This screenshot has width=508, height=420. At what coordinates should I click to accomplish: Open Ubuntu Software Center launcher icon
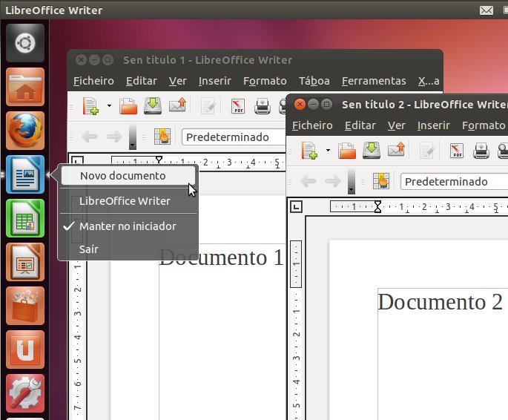[x=25, y=306]
